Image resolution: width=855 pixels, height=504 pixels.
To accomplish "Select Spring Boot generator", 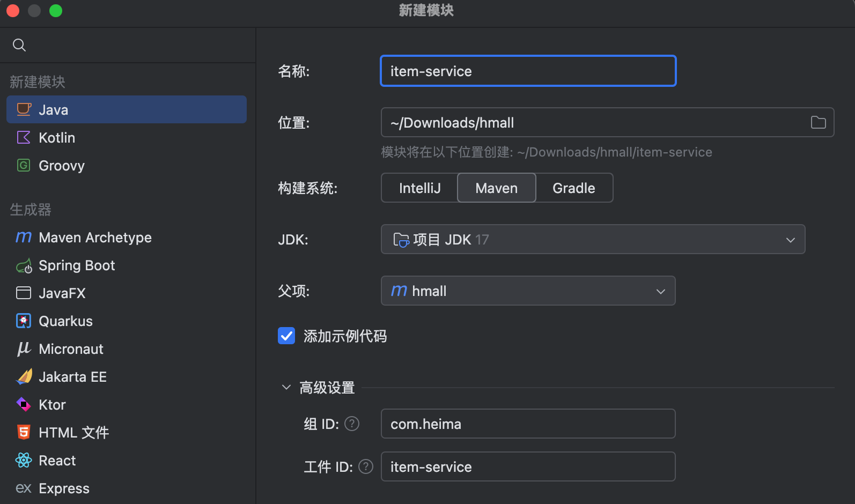I will pos(127,265).
